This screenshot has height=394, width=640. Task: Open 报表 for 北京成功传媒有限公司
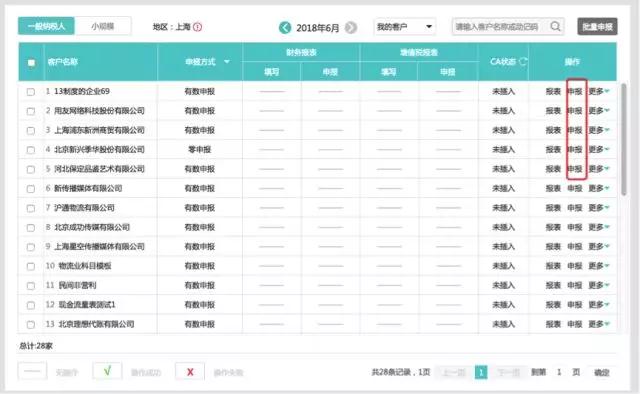(x=553, y=227)
